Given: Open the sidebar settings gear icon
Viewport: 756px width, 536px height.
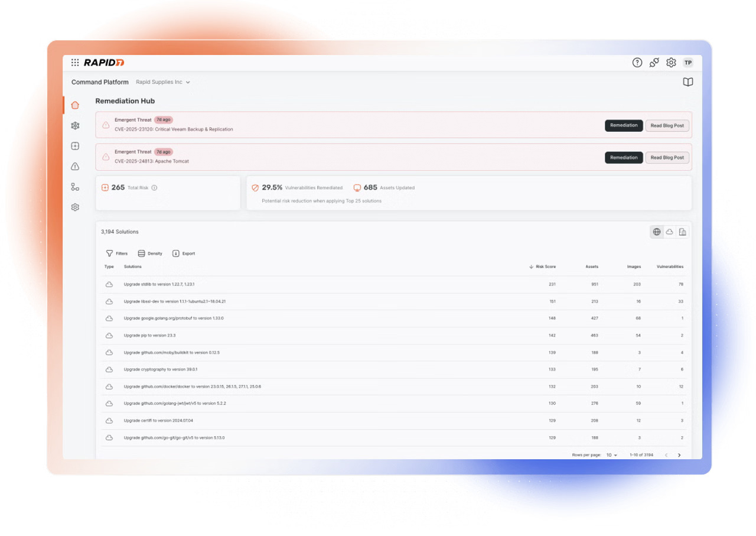Looking at the screenshot, I should click(75, 207).
